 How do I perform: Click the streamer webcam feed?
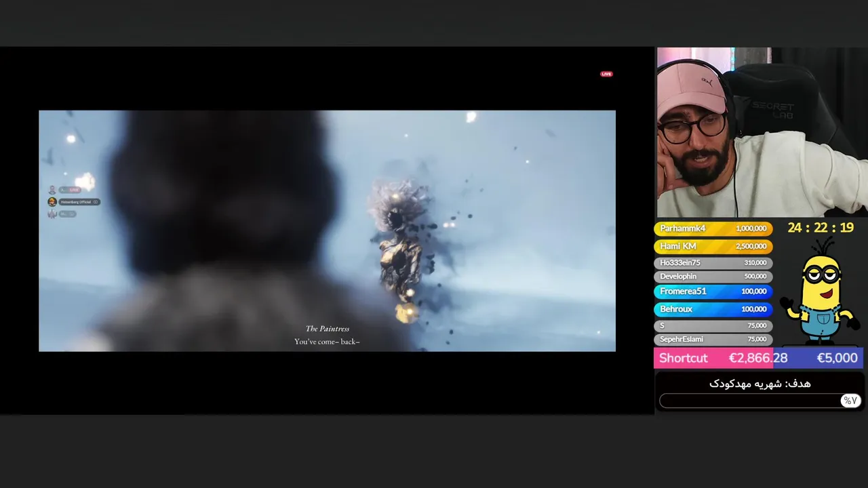coord(762,132)
